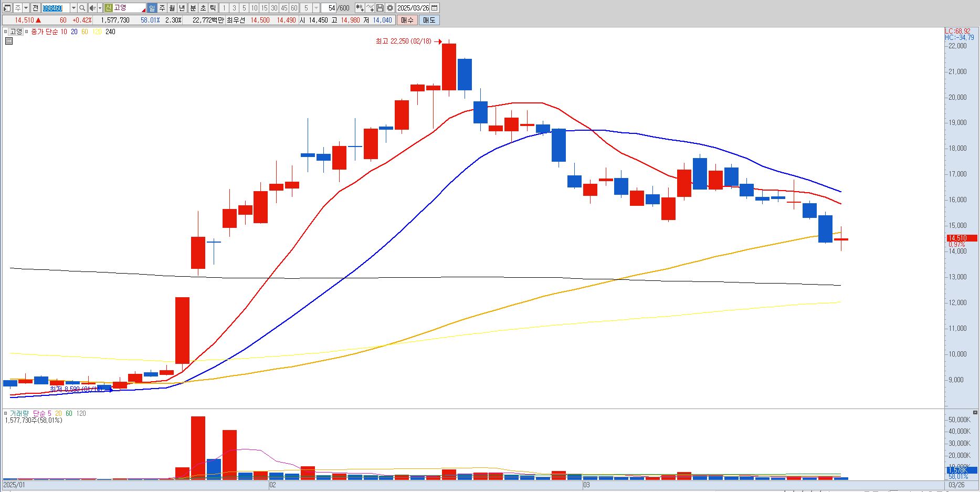The width and height of the screenshot is (980, 492).
Task: Click the chart add-indicator icon beside 54/600
Action: click(x=360, y=8)
